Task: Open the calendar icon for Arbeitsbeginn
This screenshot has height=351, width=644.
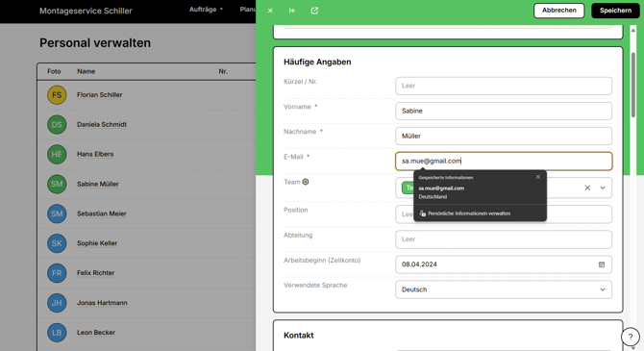Action: [602, 264]
